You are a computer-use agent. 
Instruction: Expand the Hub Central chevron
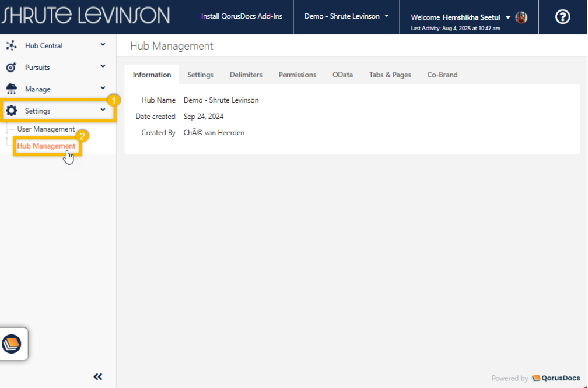[x=103, y=45]
